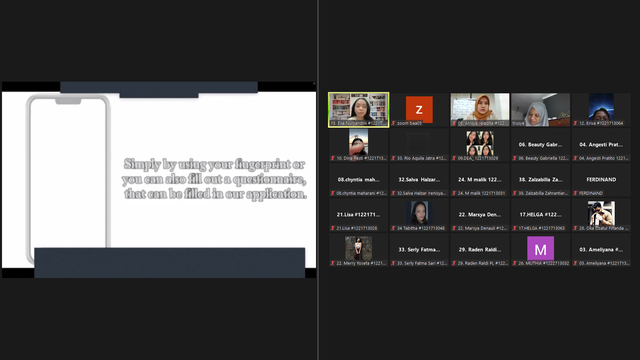The height and width of the screenshot is (360, 640).
Task: Select 09.DEA's four-photo collage picture
Action: (480, 143)
